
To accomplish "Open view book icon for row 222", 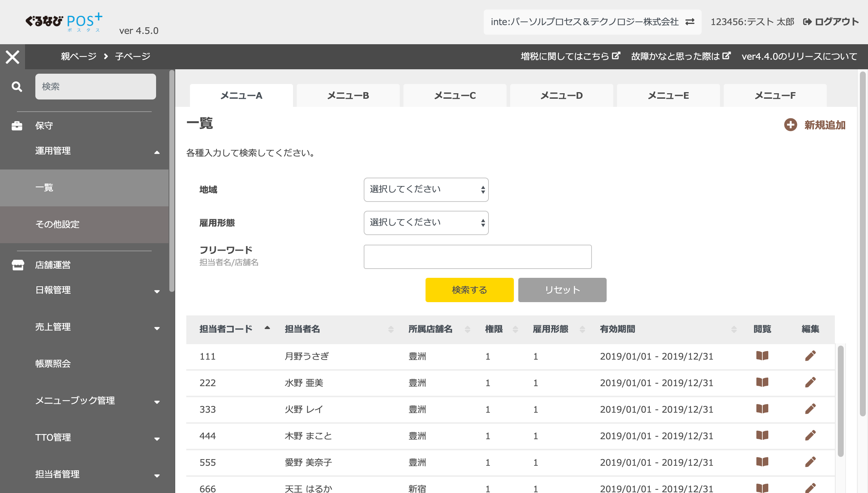I will [762, 382].
